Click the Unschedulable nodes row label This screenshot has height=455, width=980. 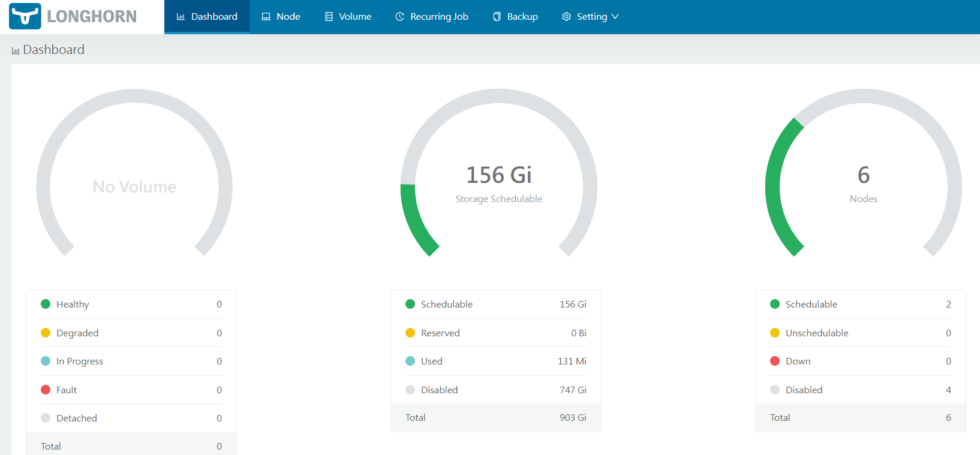tap(817, 333)
